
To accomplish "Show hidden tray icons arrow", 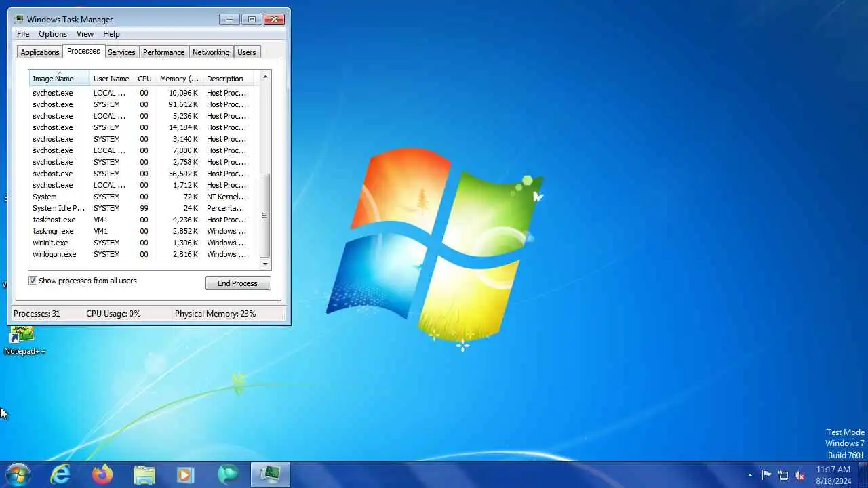I will [750, 475].
